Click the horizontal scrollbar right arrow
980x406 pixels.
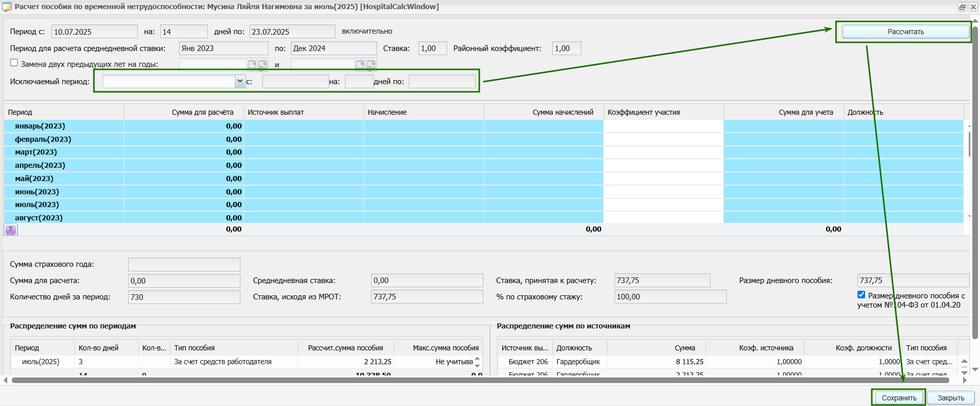point(965,380)
